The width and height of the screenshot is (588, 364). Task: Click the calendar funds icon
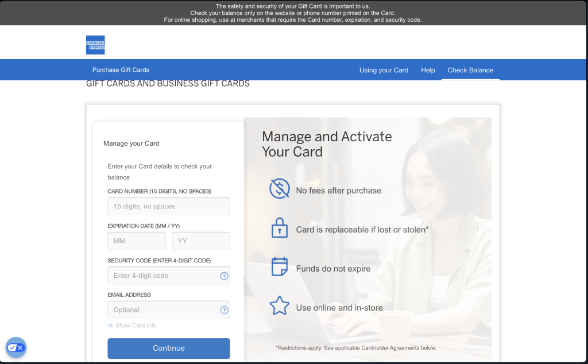coord(280,266)
